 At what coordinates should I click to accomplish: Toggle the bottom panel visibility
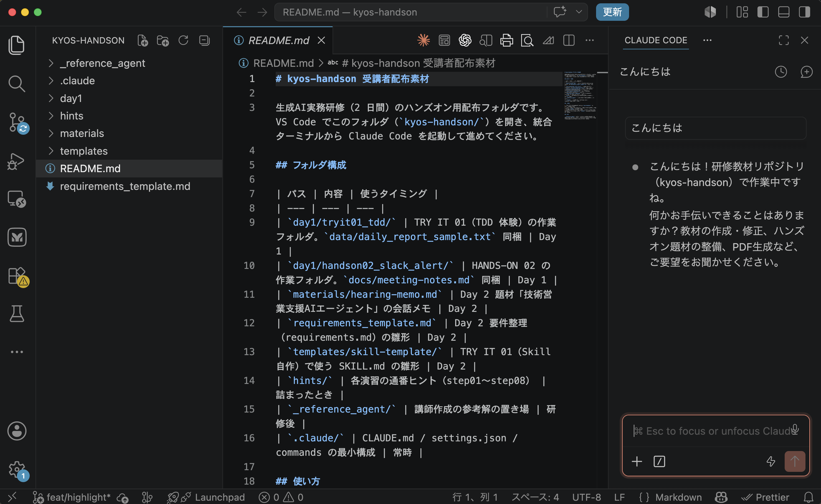pyautogui.click(x=784, y=12)
